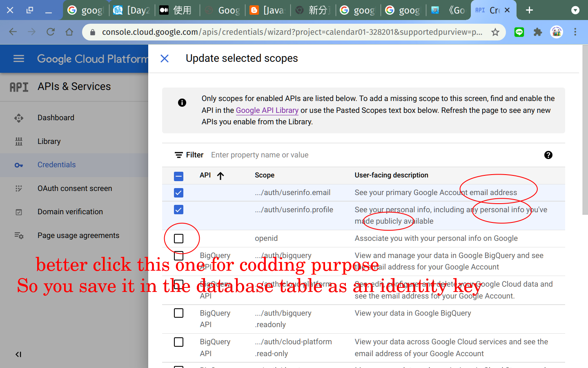Image resolution: width=588 pixels, height=368 pixels.
Task: Open the extensions puzzle icon
Action: click(538, 32)
